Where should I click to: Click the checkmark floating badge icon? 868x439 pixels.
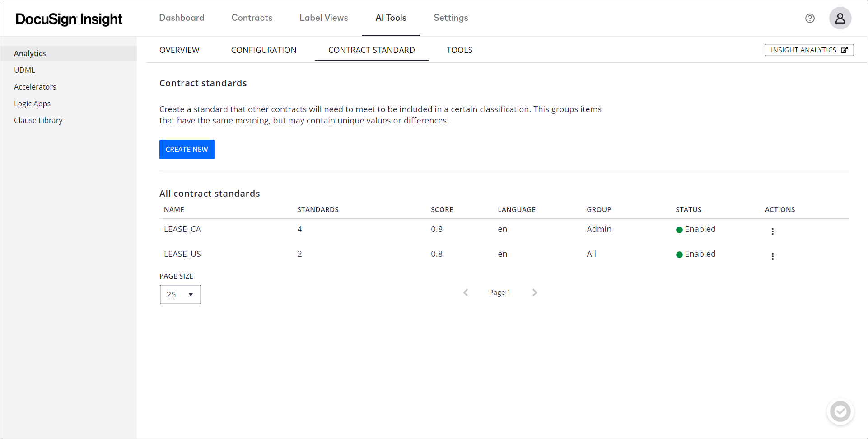(840, 411)
